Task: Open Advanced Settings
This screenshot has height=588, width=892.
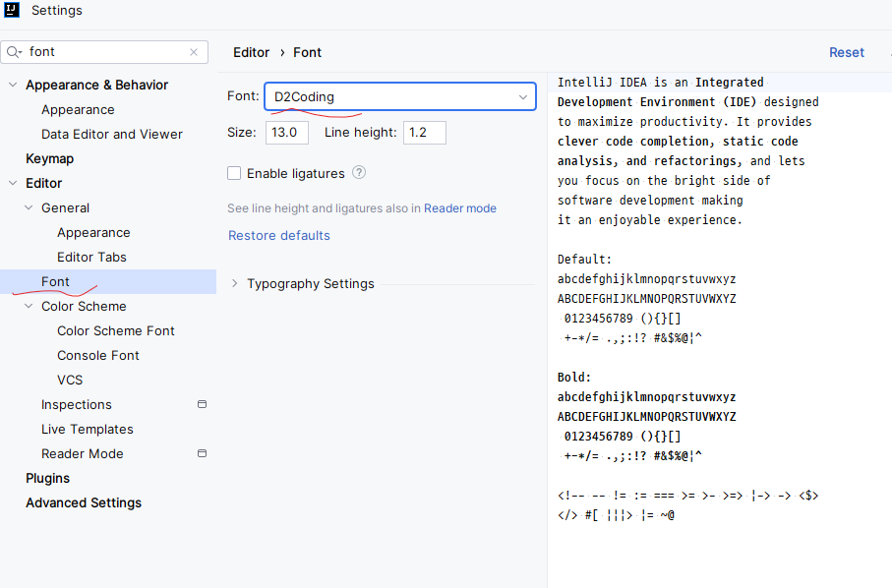Action: point(84,502)
